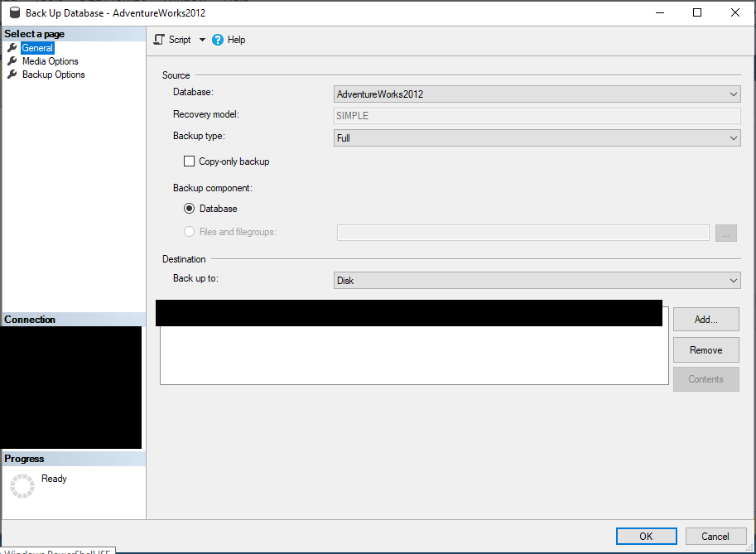Click the Remove destination button

pos(705,350)
